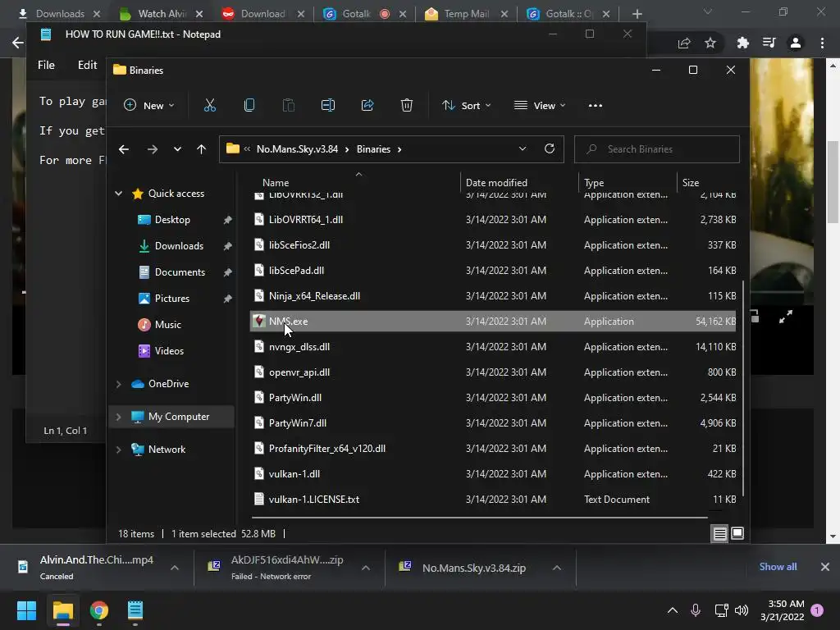Open Chrome profile avatar icon
Screen dimensions: 840x630
(796, 43)
